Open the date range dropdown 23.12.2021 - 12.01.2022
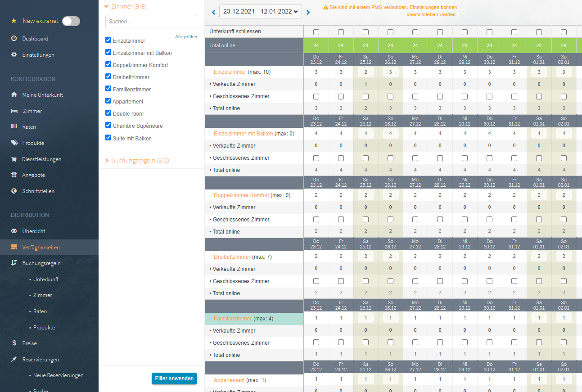The image size is (582, 392). 260,12
